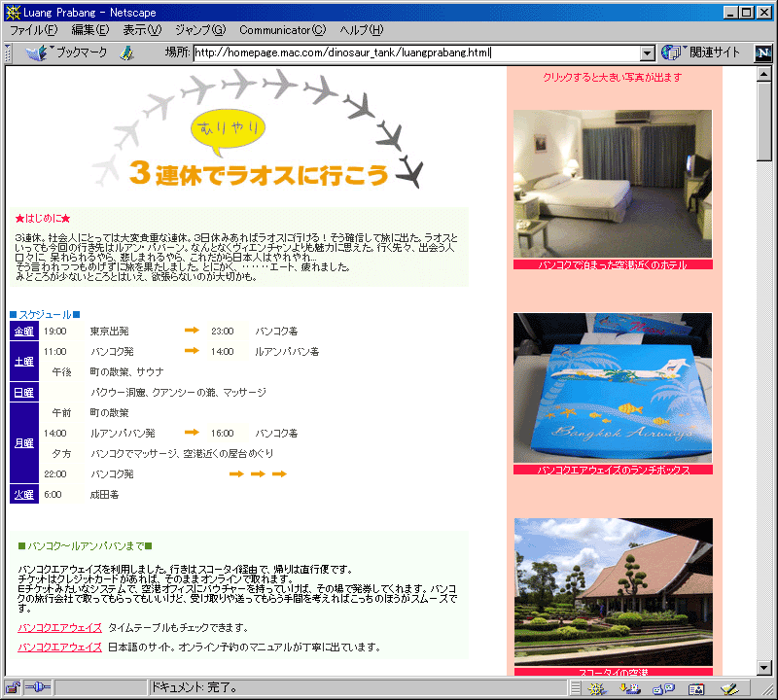Click the vertical scrollbar down arrow

[x=764, y=668]
